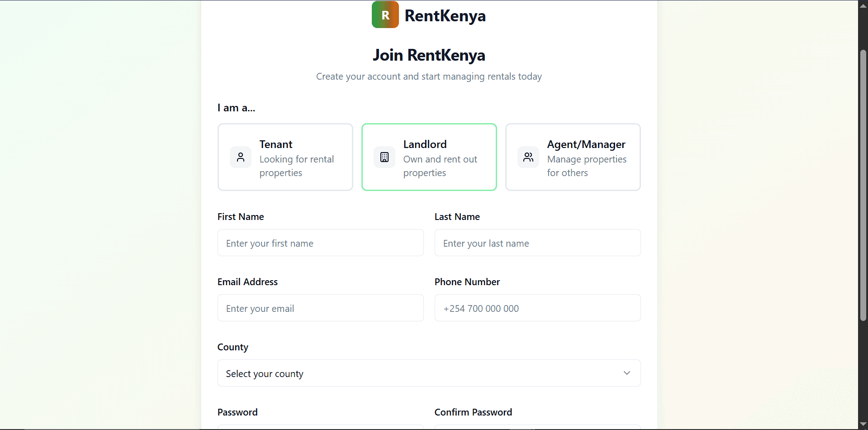The image size is (868, 430).
Task: Click the chevron on the county selector
Action: click(627, 373)
